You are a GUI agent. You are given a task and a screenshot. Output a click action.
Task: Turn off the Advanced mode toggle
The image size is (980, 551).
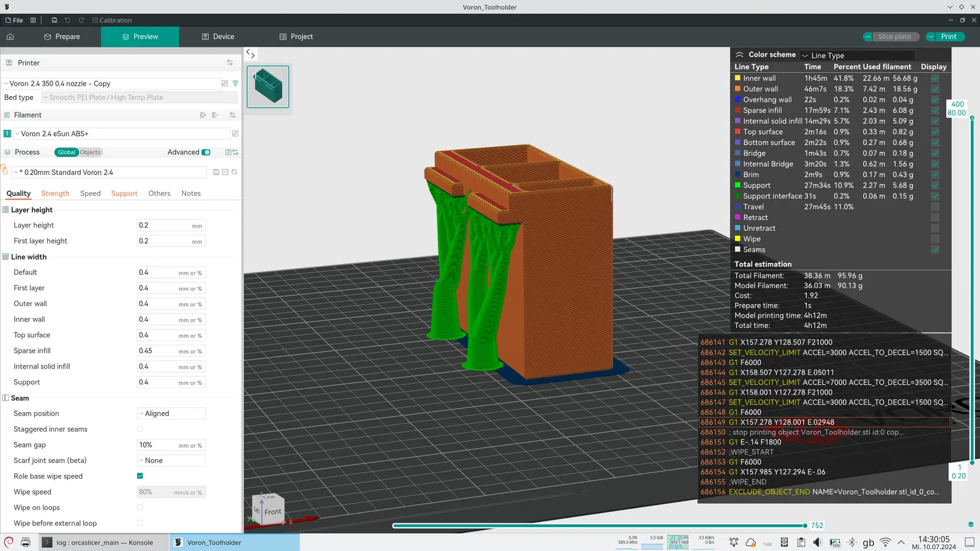click(206, 152)
